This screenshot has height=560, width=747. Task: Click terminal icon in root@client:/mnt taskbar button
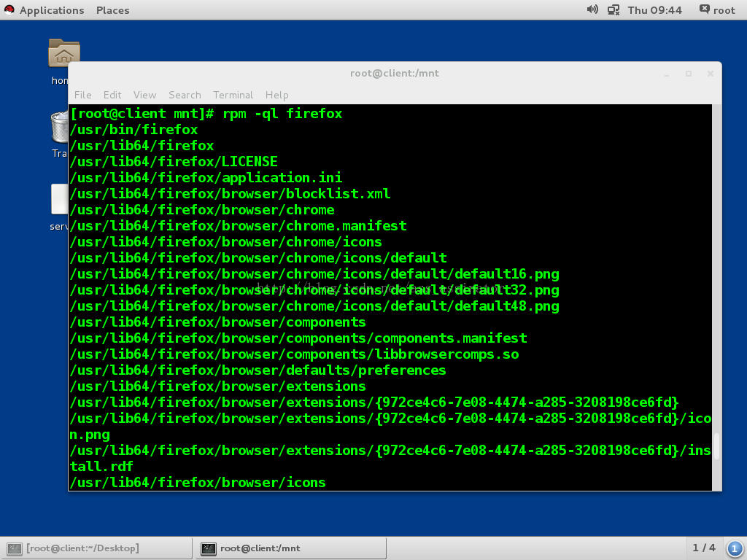208,548
